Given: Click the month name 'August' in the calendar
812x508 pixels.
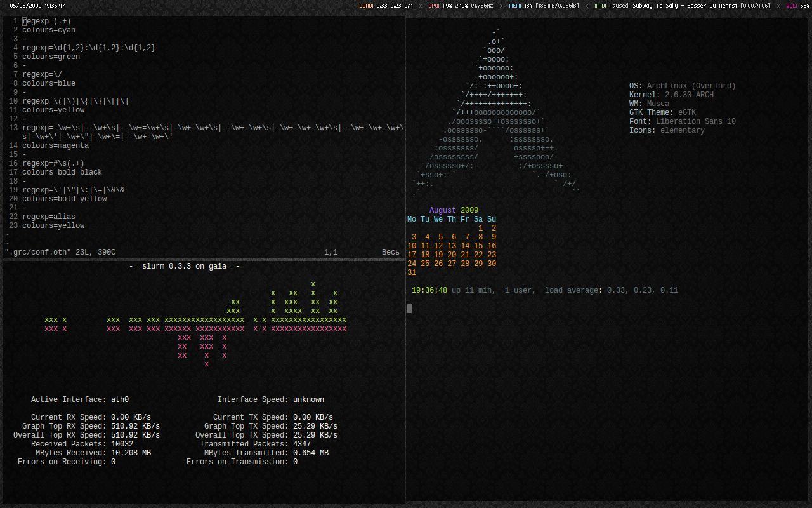Looking at the screenshot, I should pos(443,210).
